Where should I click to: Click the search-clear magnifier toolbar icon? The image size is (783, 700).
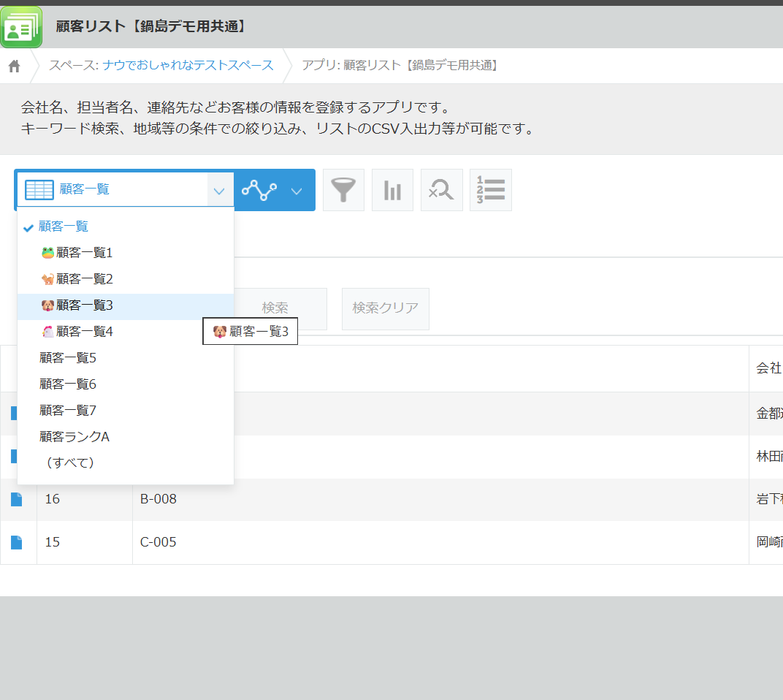pyautogui.click(x=441, y=190)
